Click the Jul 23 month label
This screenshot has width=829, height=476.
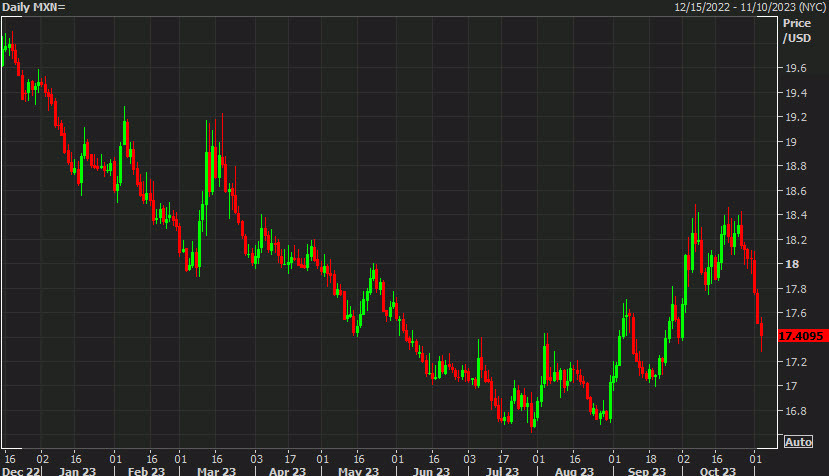click(502, 471)
